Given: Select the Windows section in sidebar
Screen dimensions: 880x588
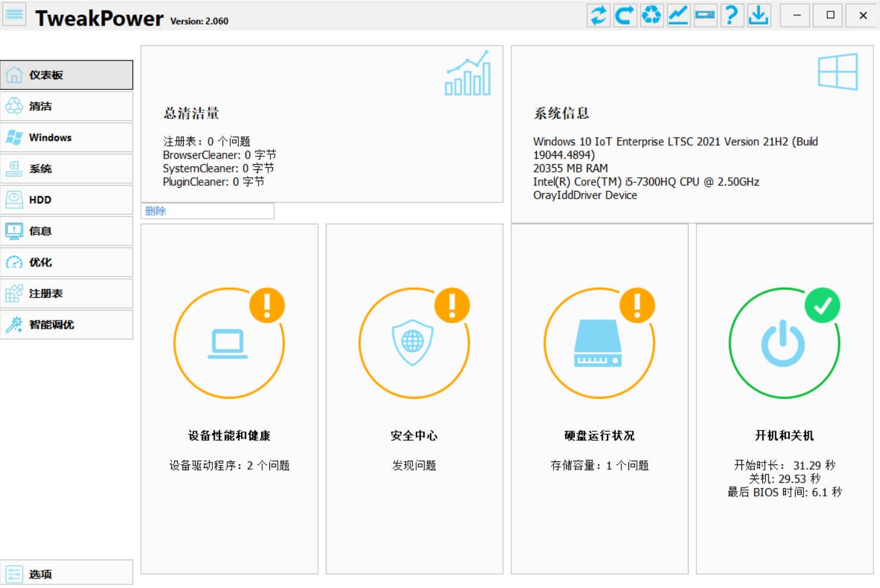Looking at the screenshot, I should click(x=67, y=137).
